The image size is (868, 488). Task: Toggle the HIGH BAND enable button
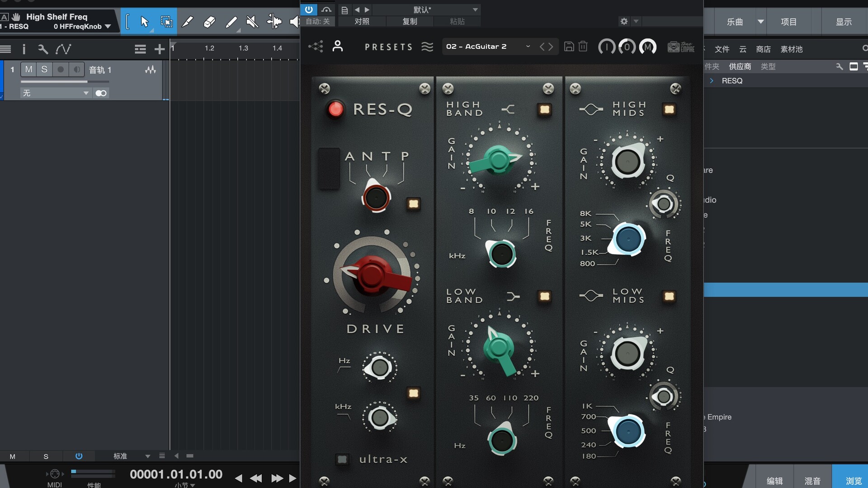[x=544, y=109]
